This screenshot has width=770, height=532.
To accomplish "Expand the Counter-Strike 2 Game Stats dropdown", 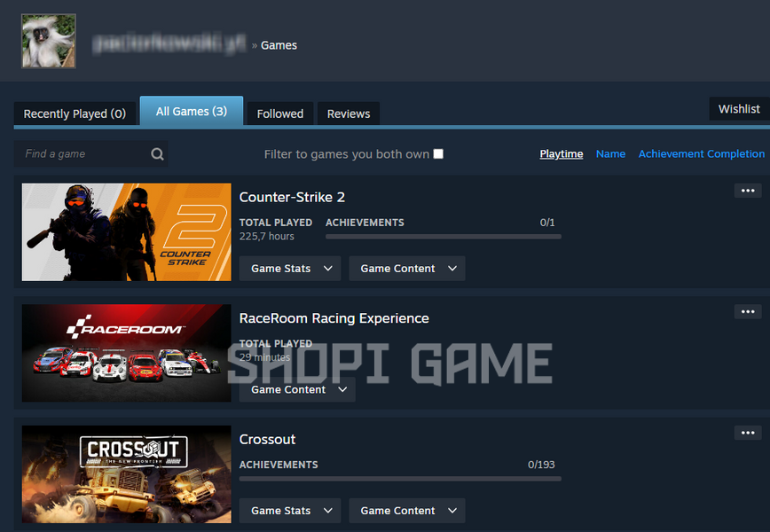I will 290,269.
